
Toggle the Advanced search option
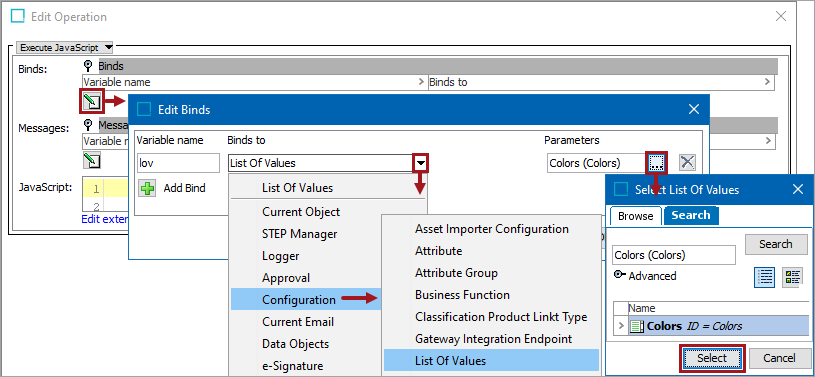[x=645, y=276]
